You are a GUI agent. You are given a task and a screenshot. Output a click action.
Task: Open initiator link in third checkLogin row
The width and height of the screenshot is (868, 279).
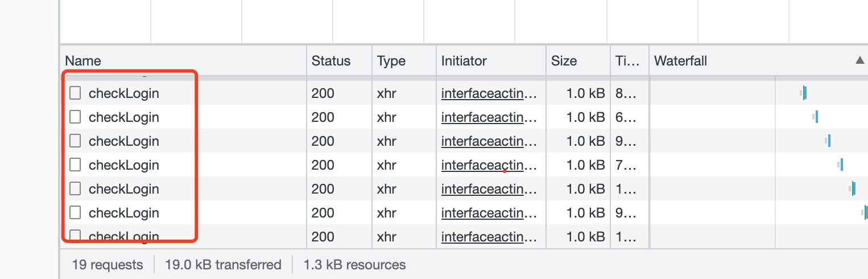click(x=489, y=141)
